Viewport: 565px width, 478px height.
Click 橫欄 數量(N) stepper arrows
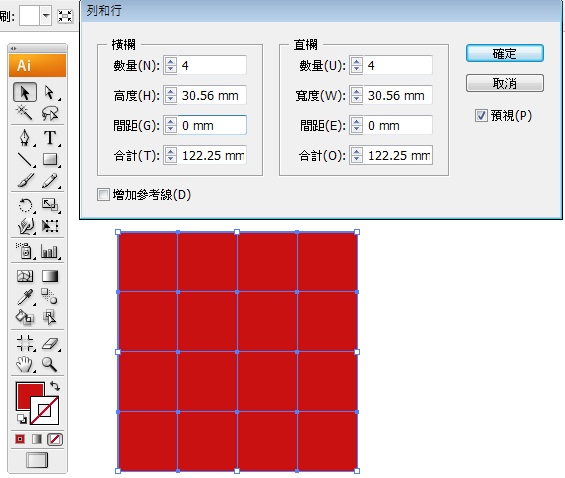click(x=170, y=65)
